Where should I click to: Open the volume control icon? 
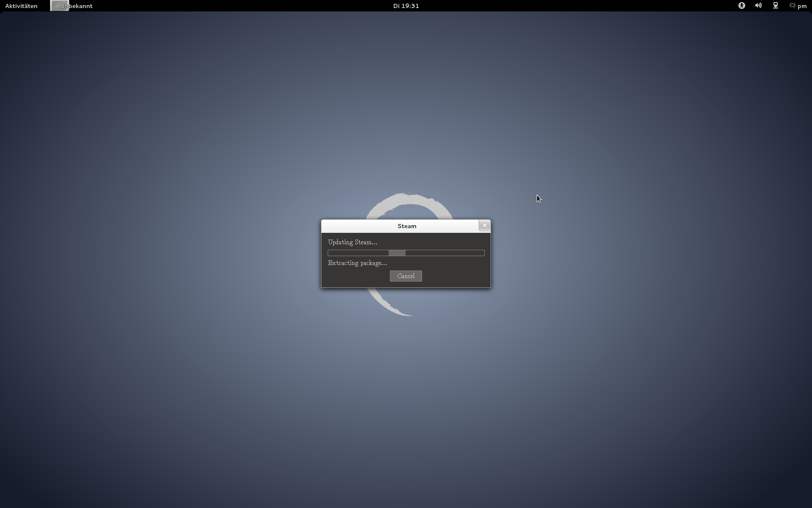(x=758, y=6)
